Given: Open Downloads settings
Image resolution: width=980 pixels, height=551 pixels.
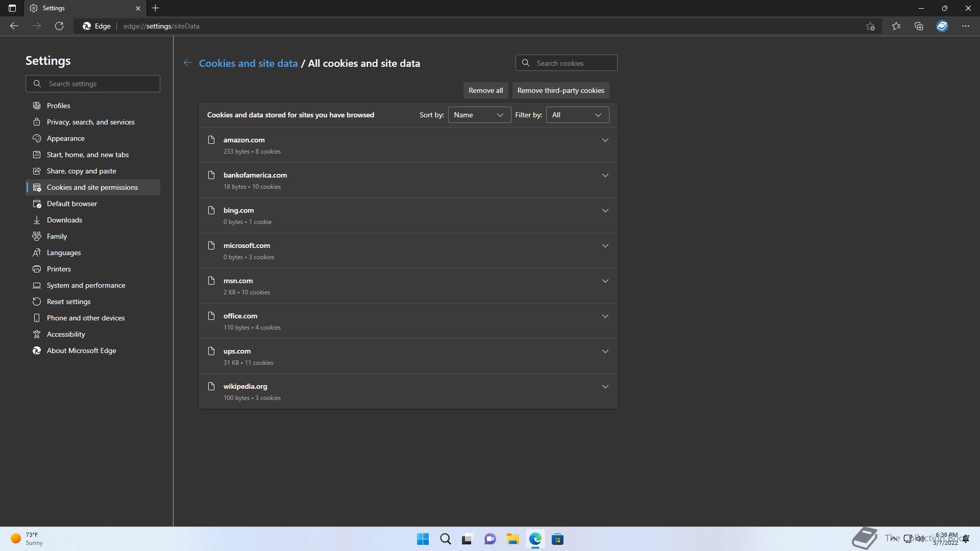Looking at the screenshot, I should click(93, 220).
